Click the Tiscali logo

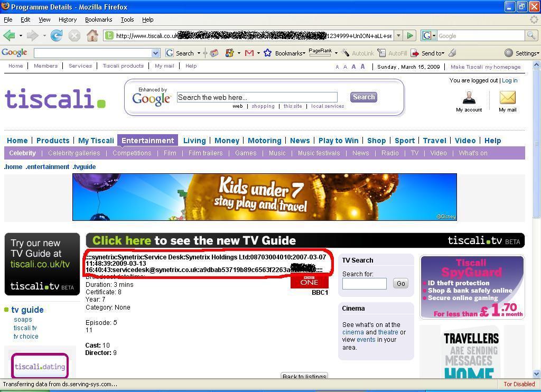(x=55, y=98)
